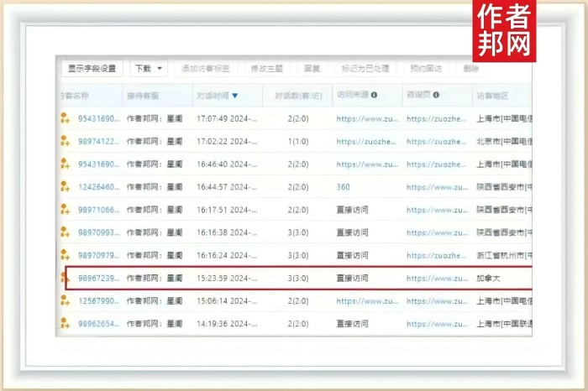Click info icon next to 访问来源 header
This screenshot has height=391, width=588.
point(375,96)
